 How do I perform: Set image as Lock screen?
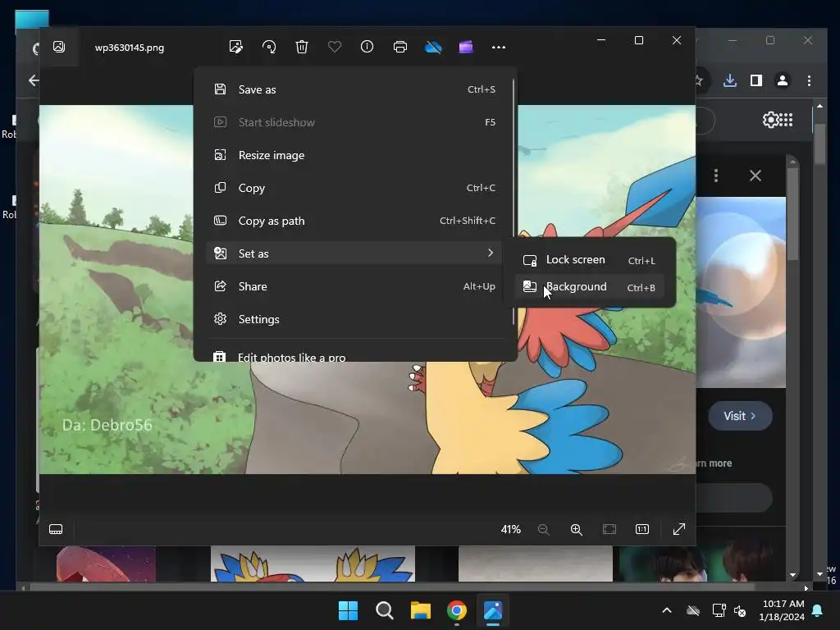click(x=589, y=260)
